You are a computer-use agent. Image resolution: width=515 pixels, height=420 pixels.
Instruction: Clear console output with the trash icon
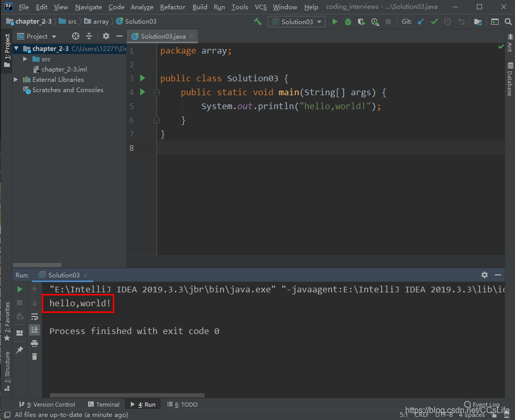(35, 357)
